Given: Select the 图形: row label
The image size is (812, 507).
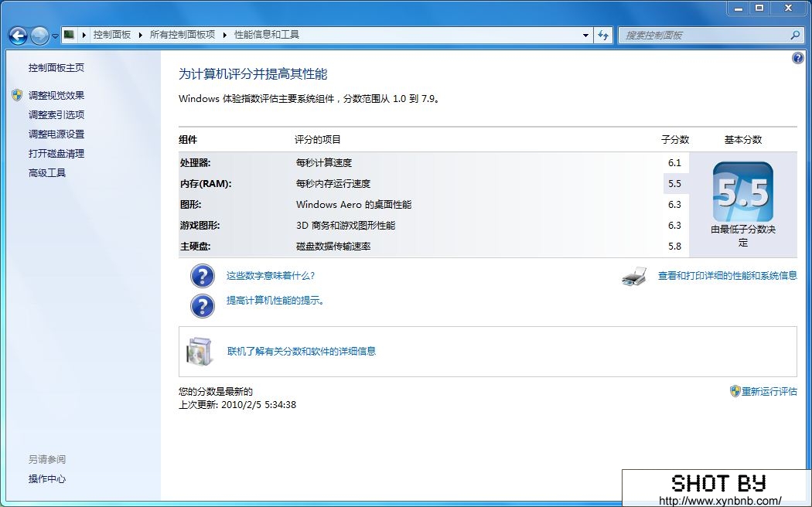Looking at the screenshot, I should coord(190,204).
